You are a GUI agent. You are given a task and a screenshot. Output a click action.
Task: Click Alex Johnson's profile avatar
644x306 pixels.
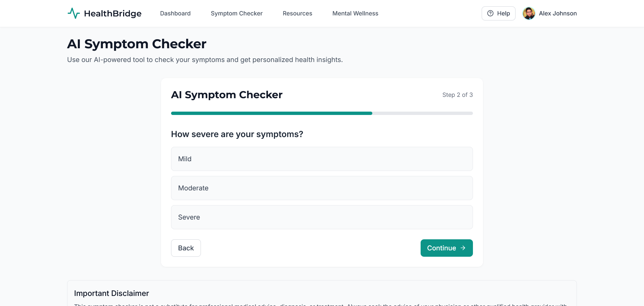(529, 13)
